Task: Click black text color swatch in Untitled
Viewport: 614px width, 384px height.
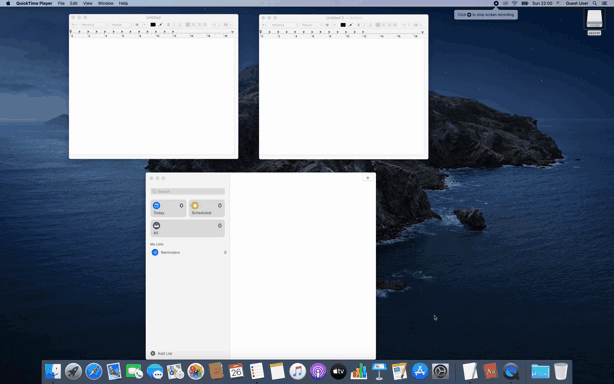Action: click(153, 25)
